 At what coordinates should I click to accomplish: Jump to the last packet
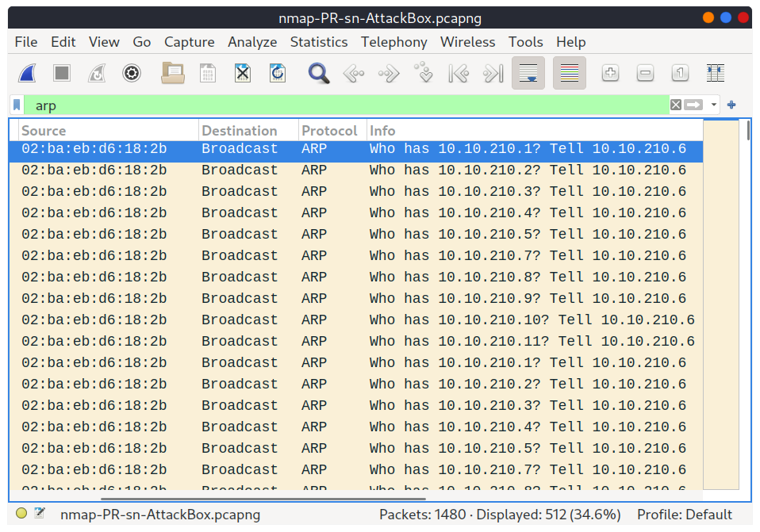(x=493, y=74)
